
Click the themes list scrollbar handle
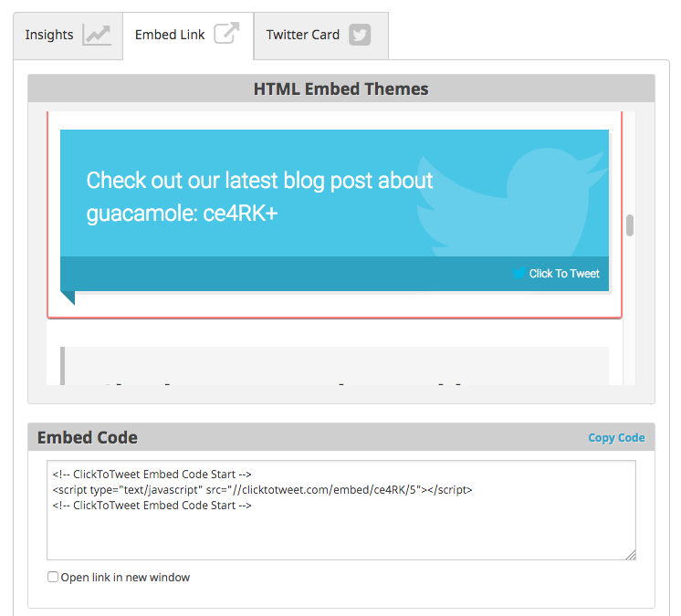click(630, 225)
